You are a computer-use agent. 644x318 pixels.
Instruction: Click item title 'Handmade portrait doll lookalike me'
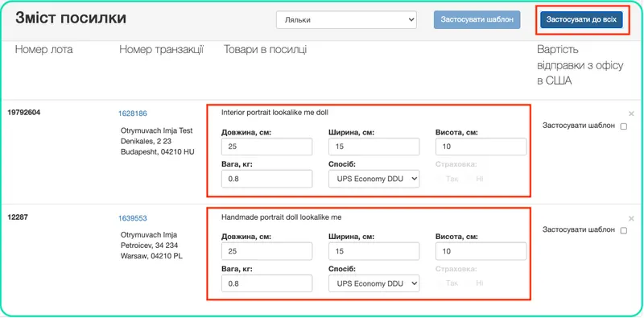(281, 217)
